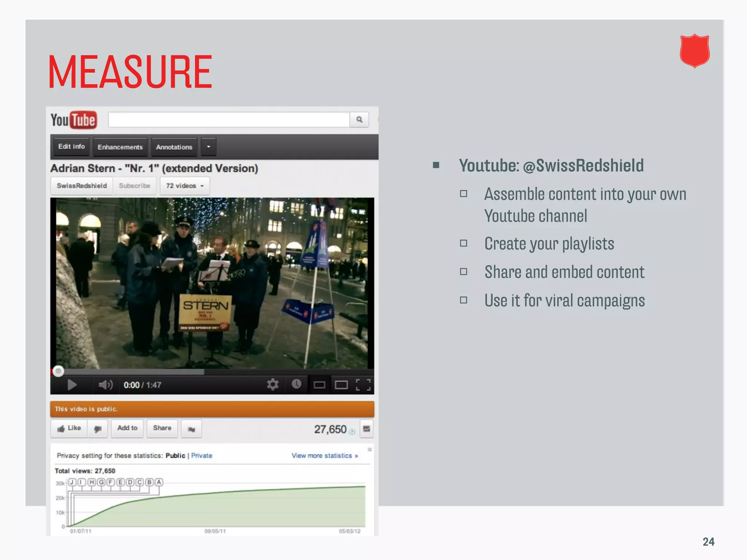Click the red shield logo on slide
Image resolution: width=747 pixels, height=560 pixels.
tap(695, 51)
